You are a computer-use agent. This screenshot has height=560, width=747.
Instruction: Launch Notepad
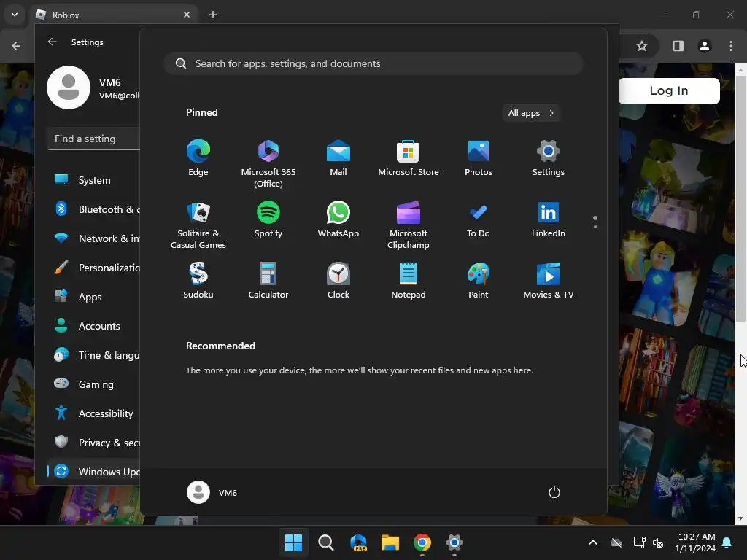[x=409, y=281]
